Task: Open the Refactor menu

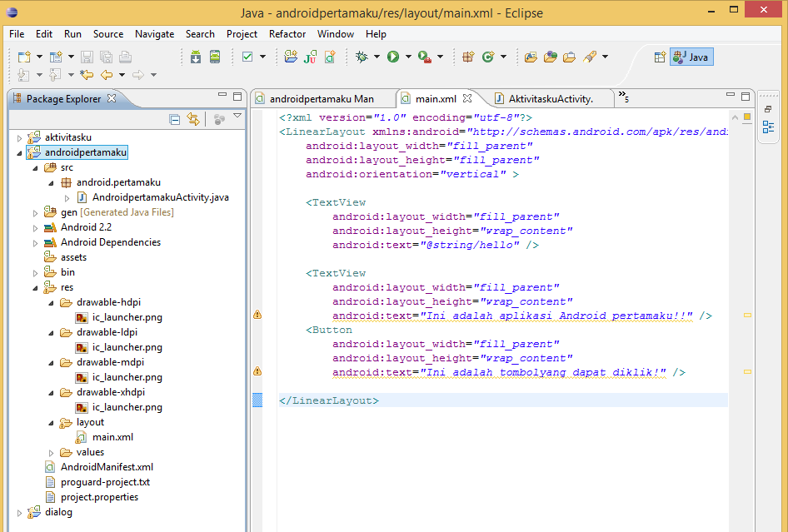Action: pos(287,33)
